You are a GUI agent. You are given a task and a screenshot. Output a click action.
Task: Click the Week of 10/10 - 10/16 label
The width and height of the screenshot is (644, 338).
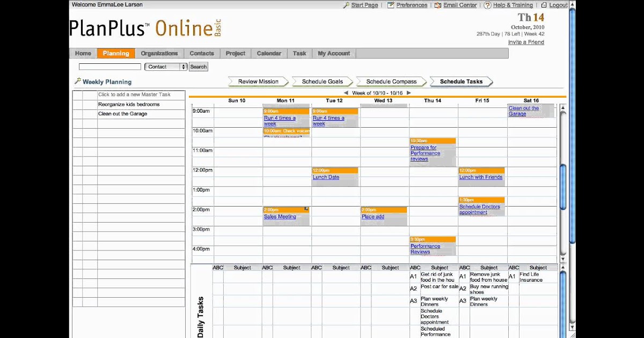(x=377, y=93)
